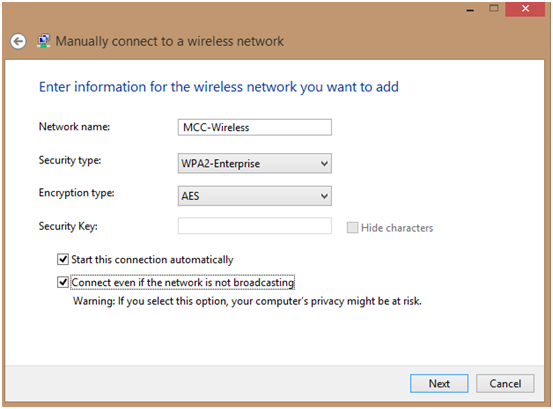
Task: Click the Connect even if not broadcasting label
Action: (183, 282)
